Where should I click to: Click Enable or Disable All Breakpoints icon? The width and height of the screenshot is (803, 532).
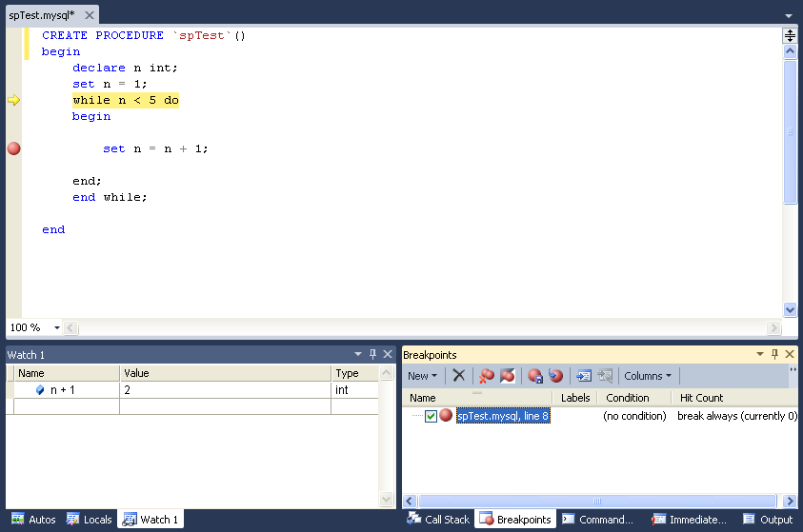(508, 376)
